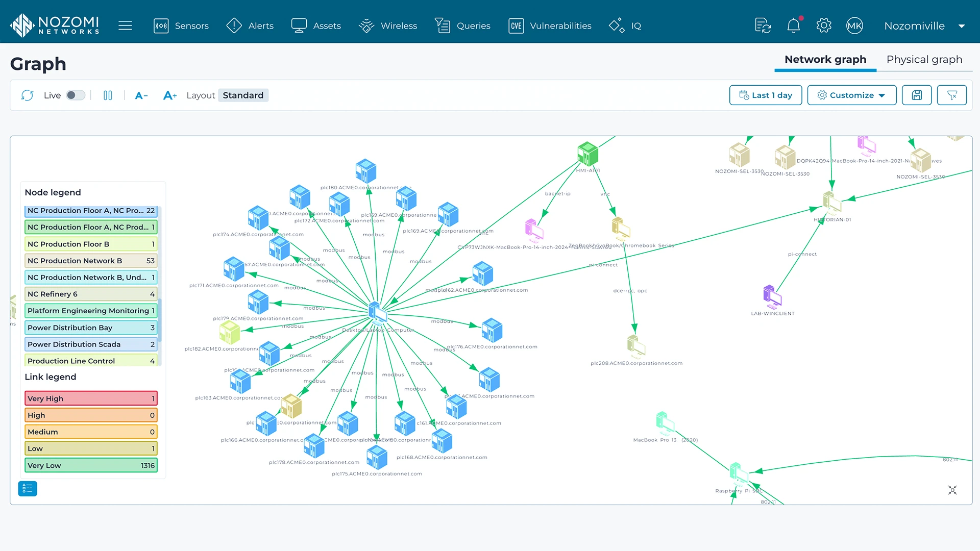Decrease label font size (A-)
This screenshot has height=551, width=980.
click(141, 95)
